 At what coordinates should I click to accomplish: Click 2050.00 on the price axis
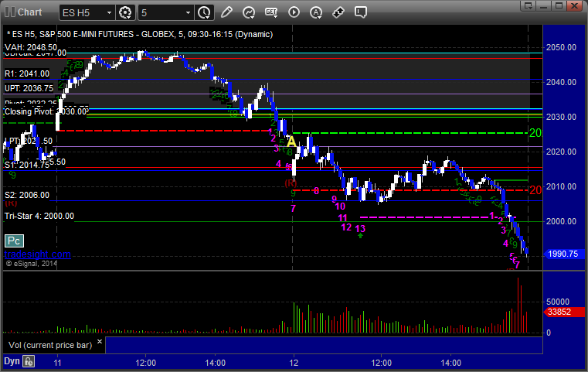click(561, 47)
